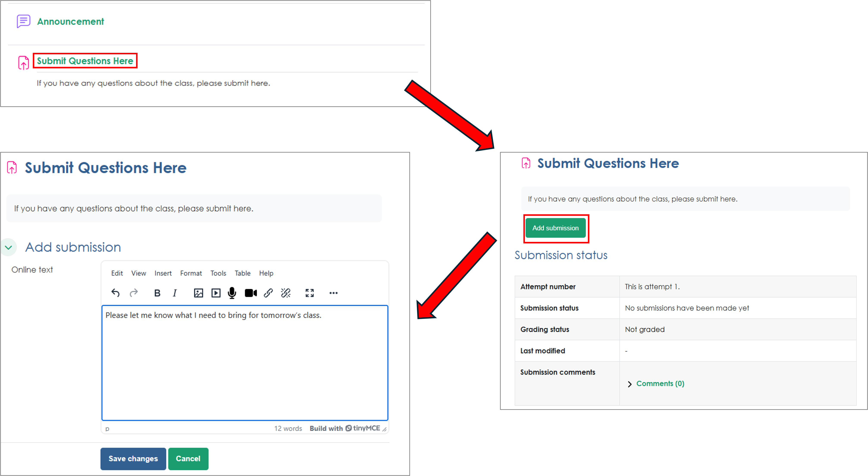Insert a link using the chain icon

268,293
